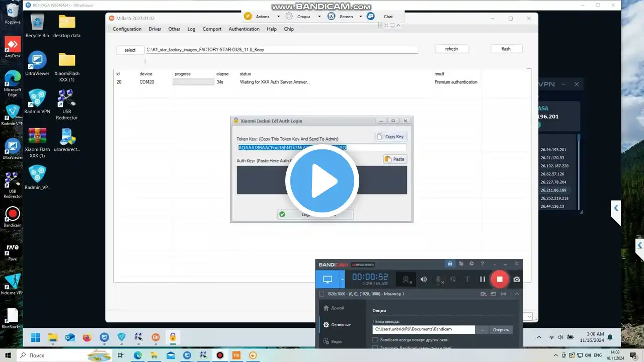The width and height of the screenshot is (644, 362).
Task: Click the select button in Miflash
Action: [x=130, y=50]
